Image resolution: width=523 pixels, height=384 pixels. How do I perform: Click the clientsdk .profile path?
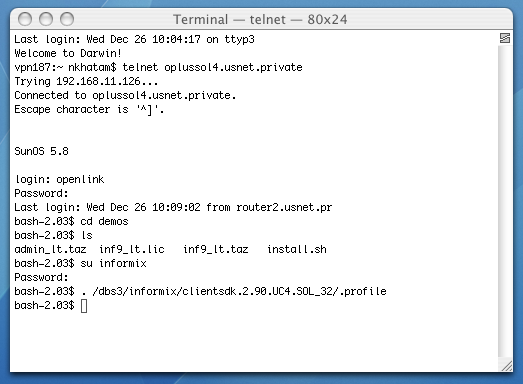coord(239,292)
